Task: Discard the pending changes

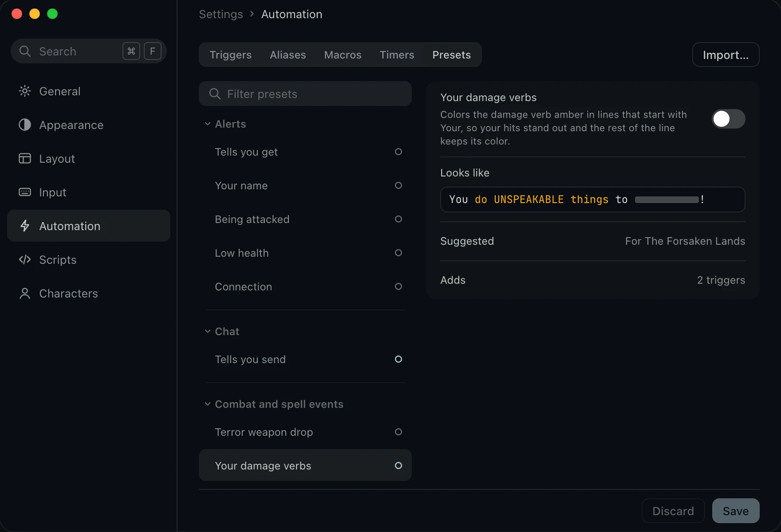Action: coord(673,511)
